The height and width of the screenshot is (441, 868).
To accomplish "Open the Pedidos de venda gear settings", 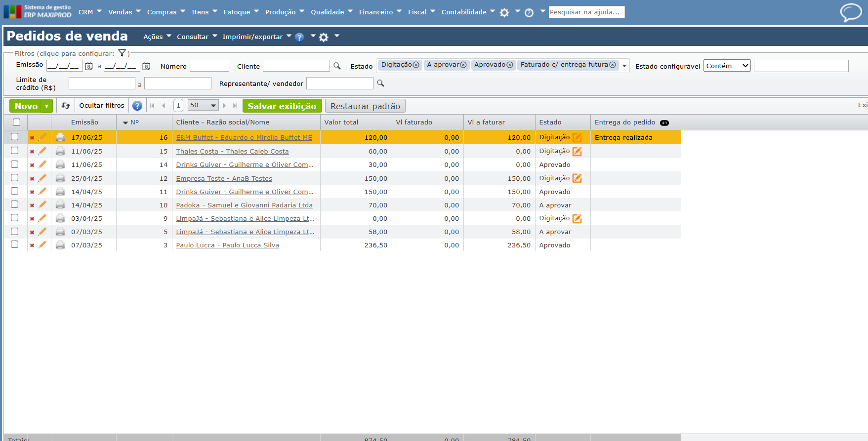I will point(324,37).
